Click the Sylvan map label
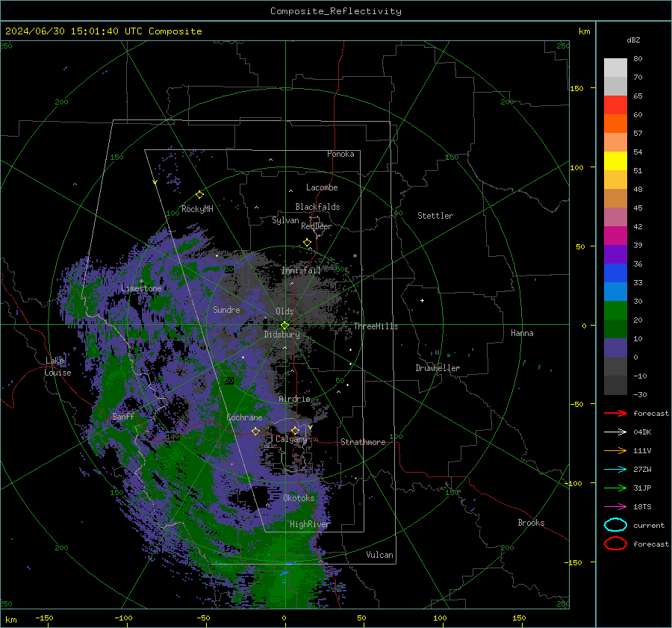The width and height of the screenshot is (672, 628). point(285,220)
